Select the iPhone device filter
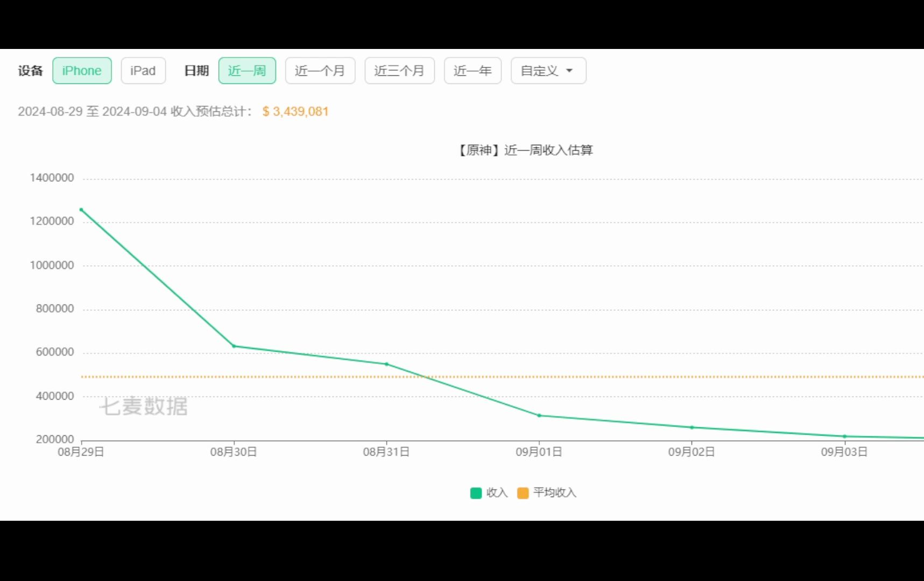The image size is (924, 581). tap(82, 70)
